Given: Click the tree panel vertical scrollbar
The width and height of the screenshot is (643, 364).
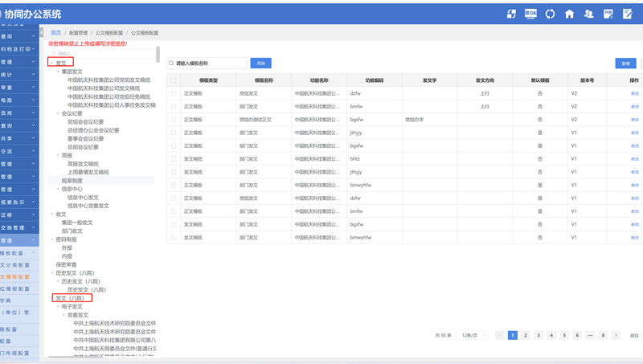Looking at the screenshot, I should 158,54.
